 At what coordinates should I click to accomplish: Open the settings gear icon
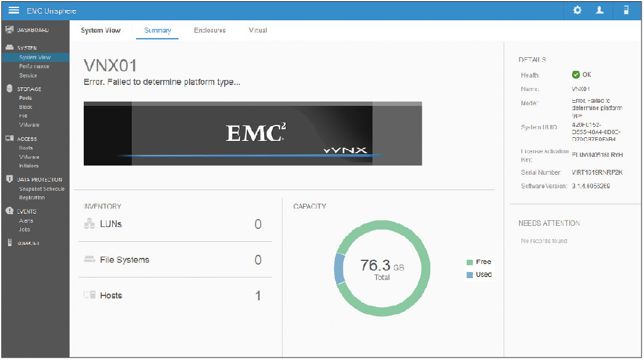point(577,10)
